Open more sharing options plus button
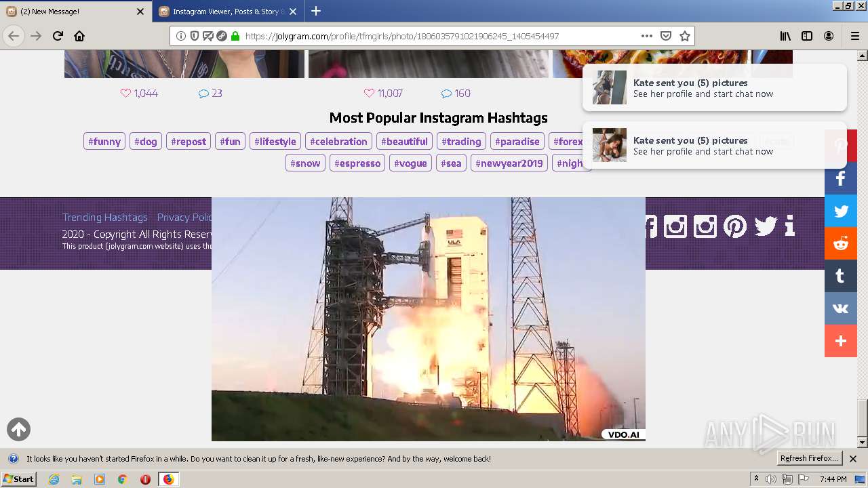Image resolution: width=868 pixels, height=488 pixels. (x=841, y=341)
